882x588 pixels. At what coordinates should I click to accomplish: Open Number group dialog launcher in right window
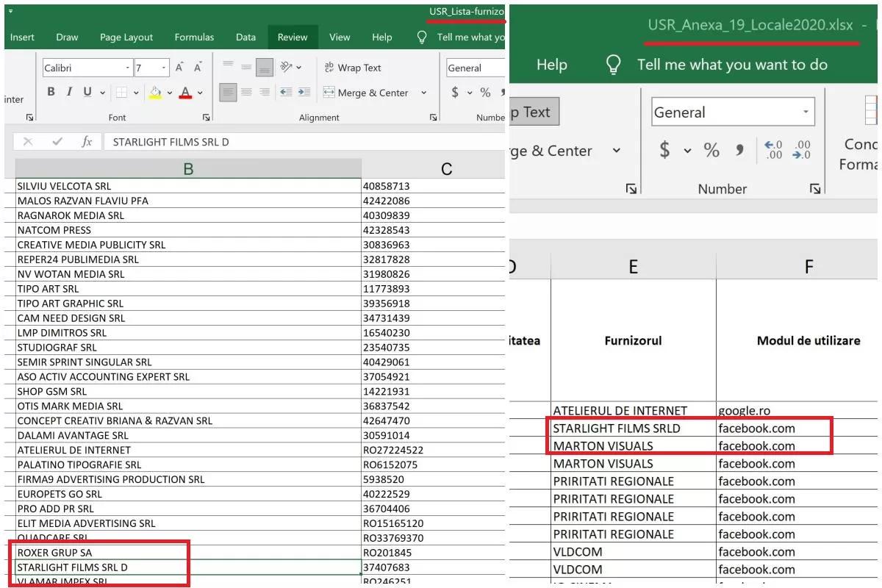tap(814, 189)
